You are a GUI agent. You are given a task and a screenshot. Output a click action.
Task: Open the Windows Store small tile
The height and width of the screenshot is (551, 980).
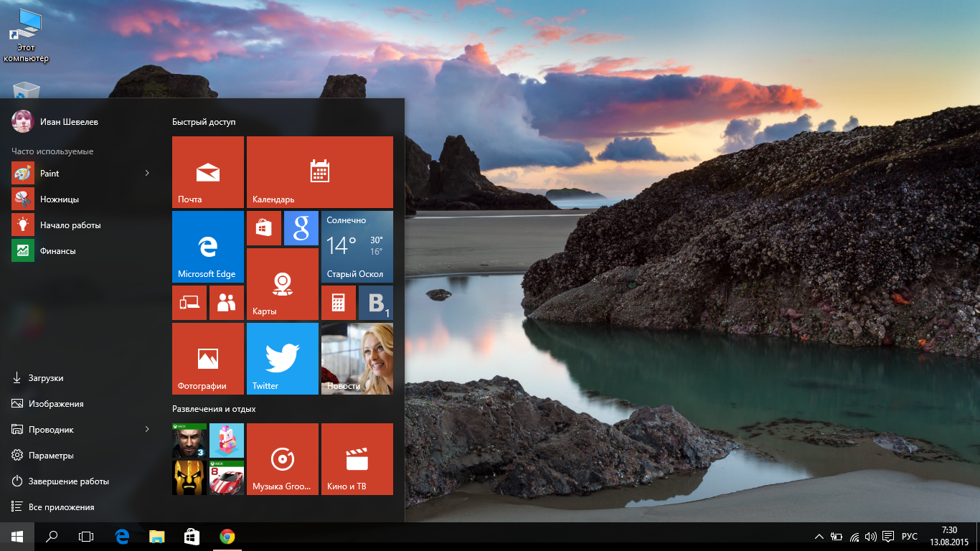[264, 228]
